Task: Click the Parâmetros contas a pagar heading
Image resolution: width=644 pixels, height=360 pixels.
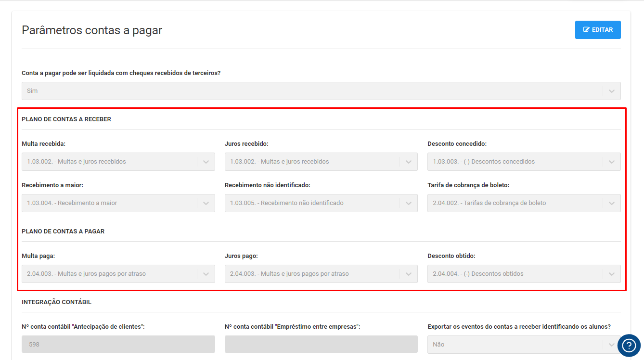Action: pos(92,30)
